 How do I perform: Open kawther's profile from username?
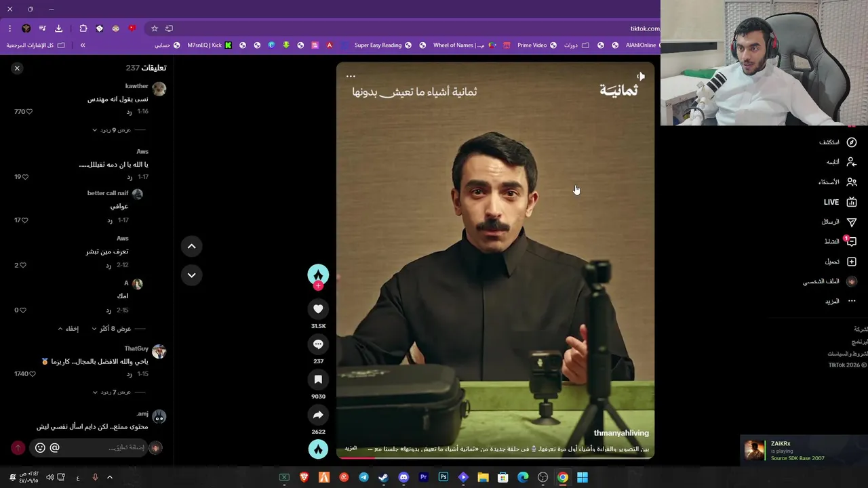(x=136, y=86)
